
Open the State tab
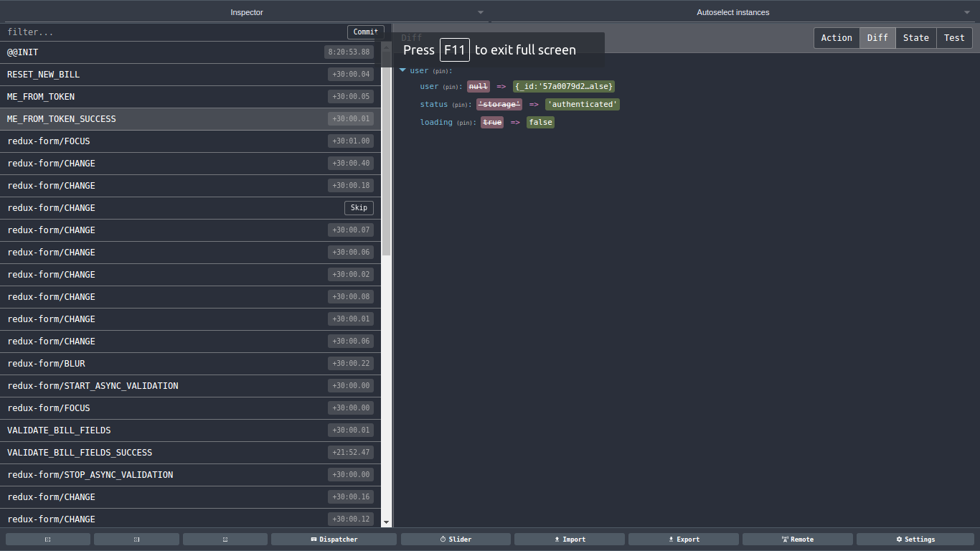pyautogui.click(x=916, y=38)
